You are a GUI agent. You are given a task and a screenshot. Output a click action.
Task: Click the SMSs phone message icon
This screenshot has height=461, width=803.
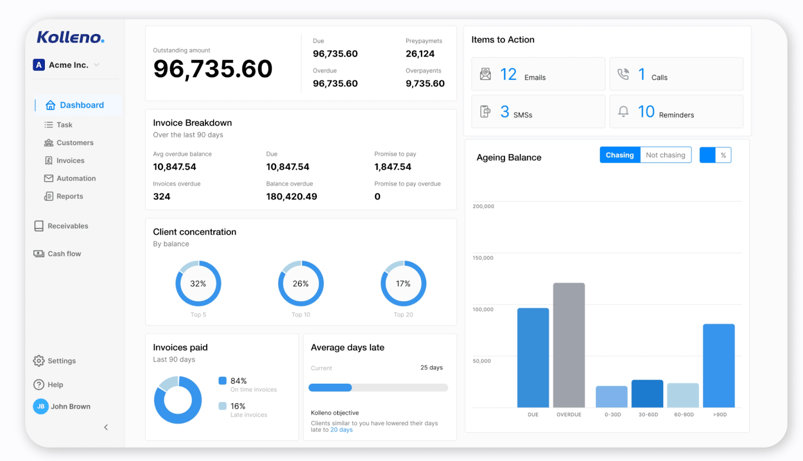pos(486,112)
